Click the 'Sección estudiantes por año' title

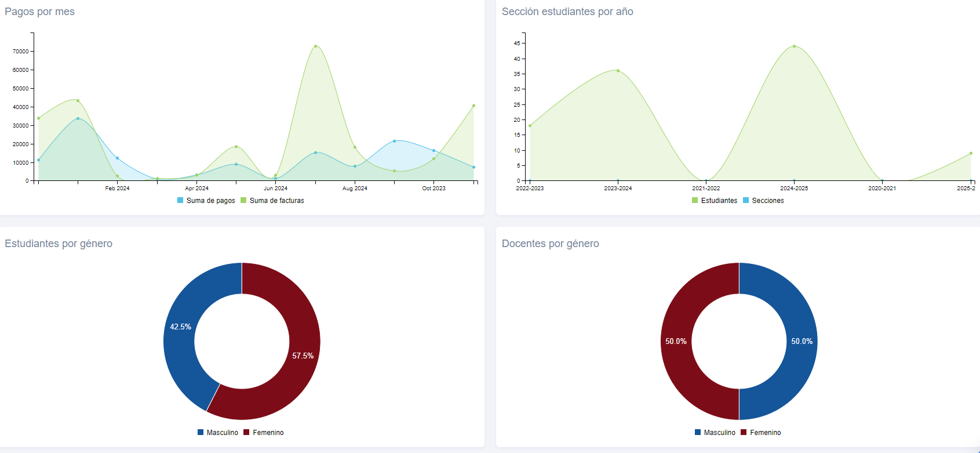(x=567, y=12)
